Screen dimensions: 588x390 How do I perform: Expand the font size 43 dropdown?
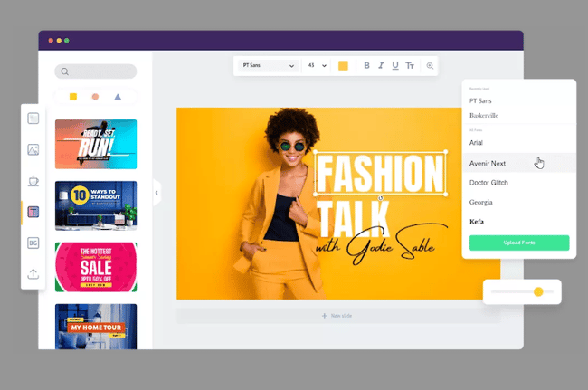tap(317, 66)
